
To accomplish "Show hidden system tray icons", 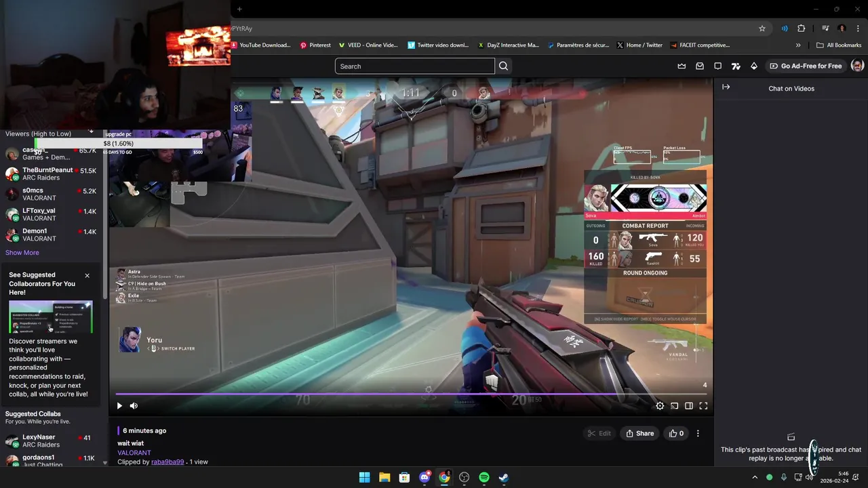I will 755,477.
